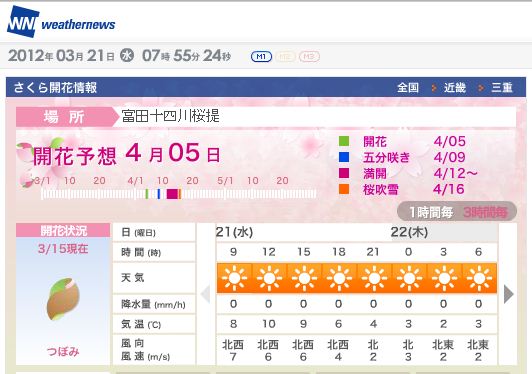This screenshot has height=374, width=532.
Task: Click the sunny icon for 9 o'clock
Action: point(234,278)
